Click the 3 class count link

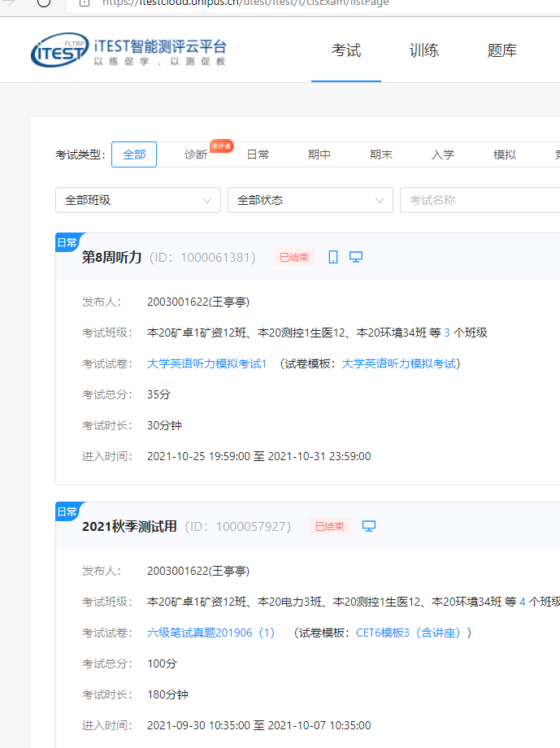click(x=447, y=333)
